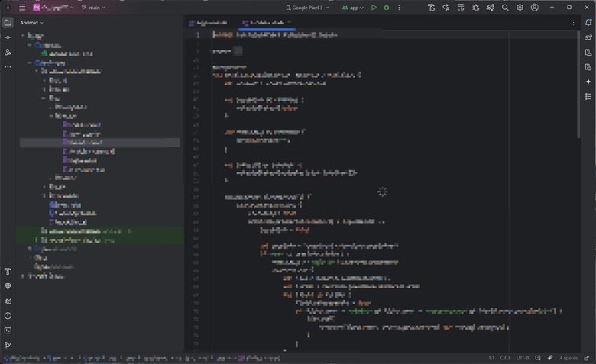Open the 4 spaces indent settings
596x364 pixels.
[568, 358]
